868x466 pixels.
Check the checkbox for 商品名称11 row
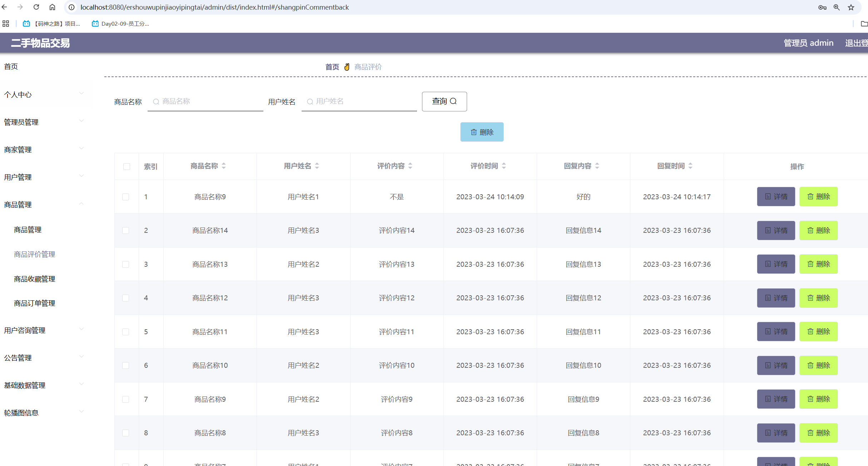(125, 332)
